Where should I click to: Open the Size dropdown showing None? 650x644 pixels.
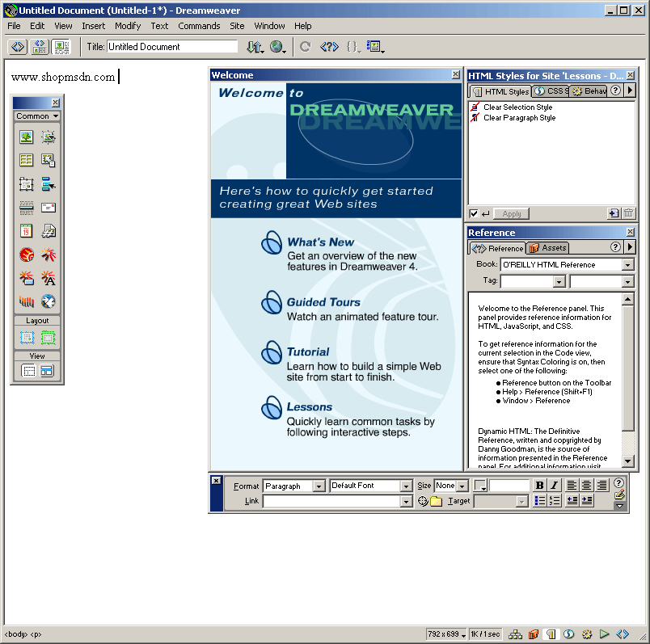[462, 486]
